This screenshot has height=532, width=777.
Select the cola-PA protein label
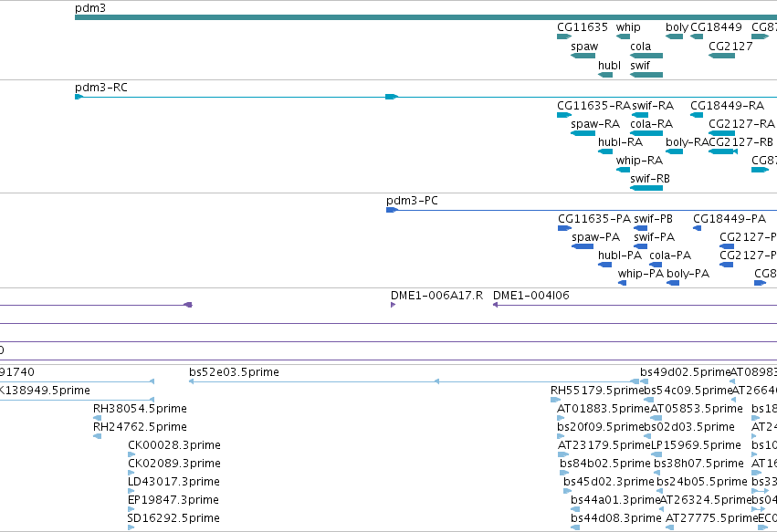click(x=670, y=256)
